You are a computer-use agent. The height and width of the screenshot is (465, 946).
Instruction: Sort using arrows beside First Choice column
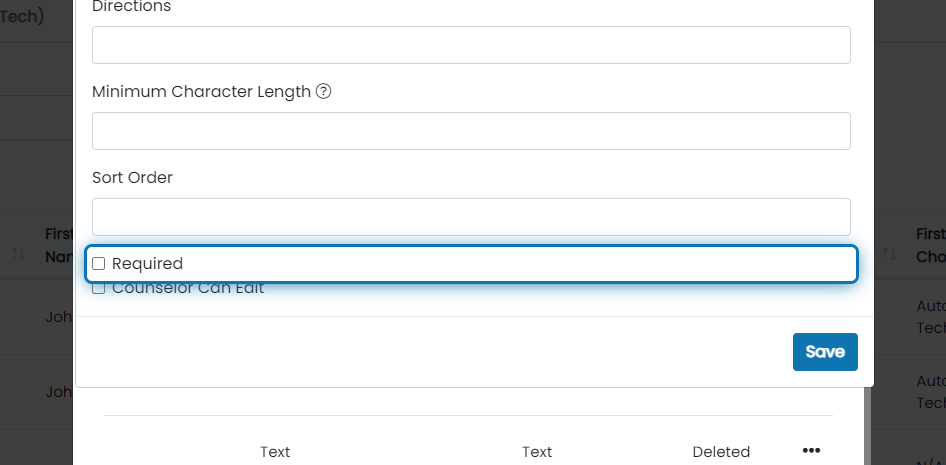(x=889, y=254)
